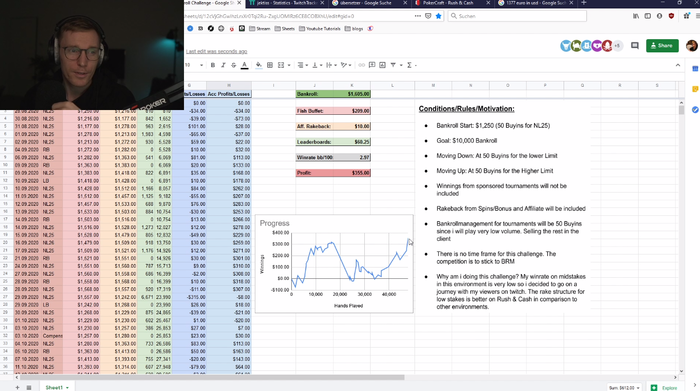The height and width of the screenshot is (391, 700).
Task: Open the Sheets bookmarks folder
Action: tap(285, 29)
